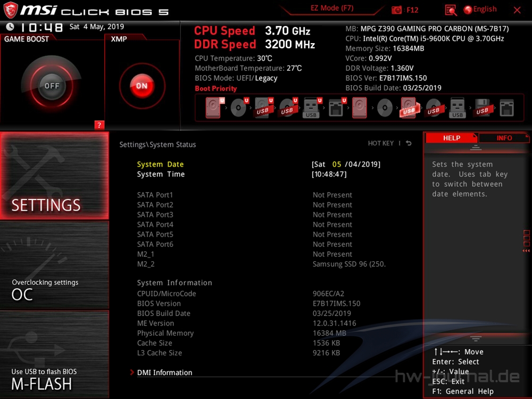Click the red triple-arrow side panel icon
532x399 pixels.
526,251
